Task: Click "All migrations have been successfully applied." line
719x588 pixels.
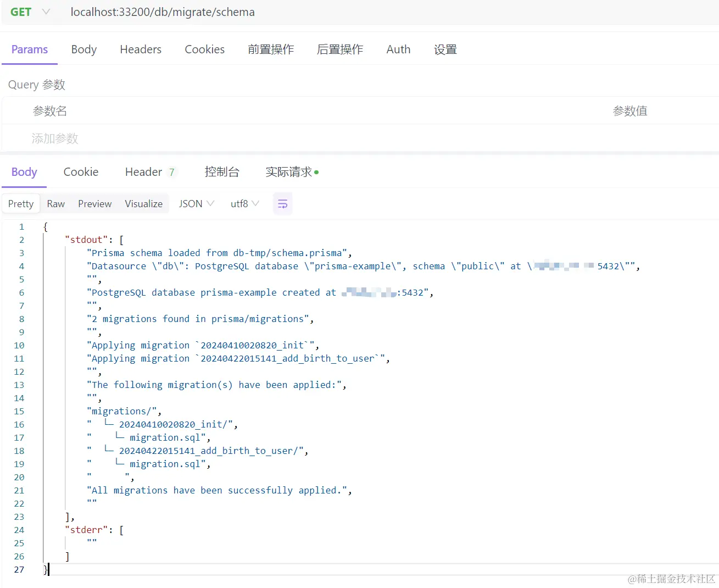Action: click(219, 491)
